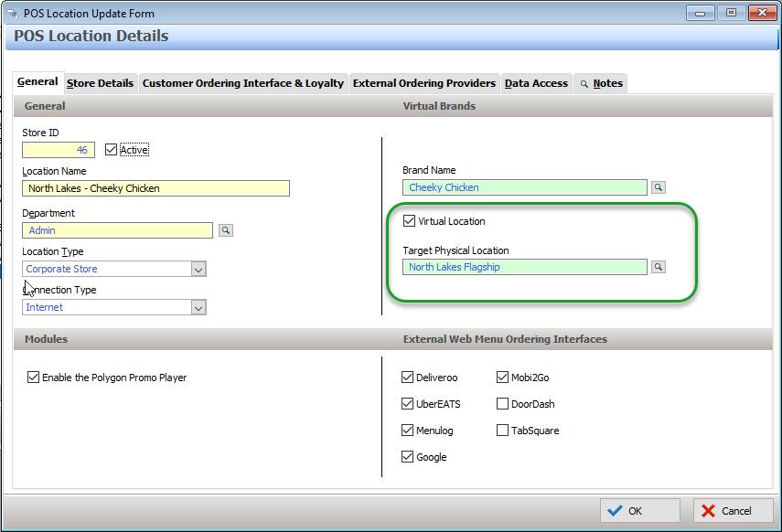Uncheck the Virtual Location checkbox
The height and width of the screenshot is (532, 782).
(409, 221)
